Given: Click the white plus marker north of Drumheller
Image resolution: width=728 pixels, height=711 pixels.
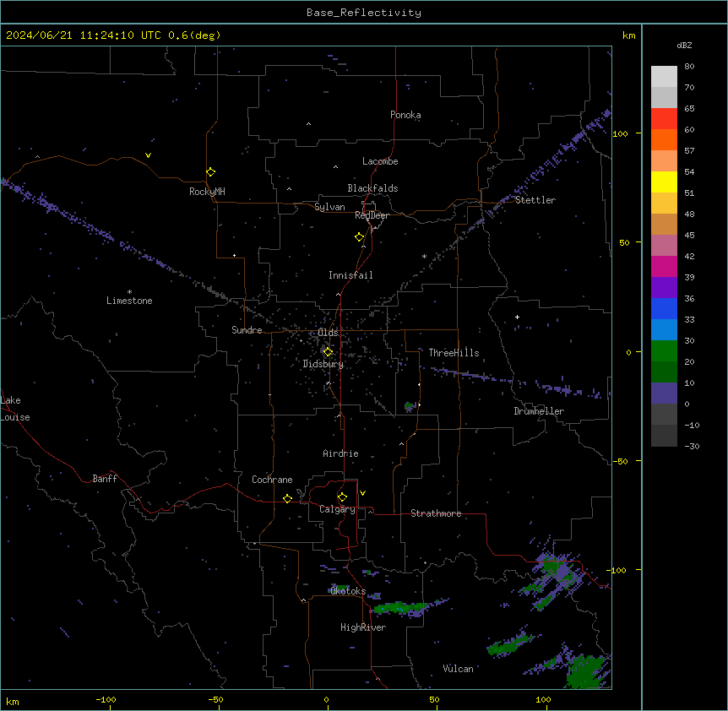Looking at the screenshot, I should click(517, 317).
